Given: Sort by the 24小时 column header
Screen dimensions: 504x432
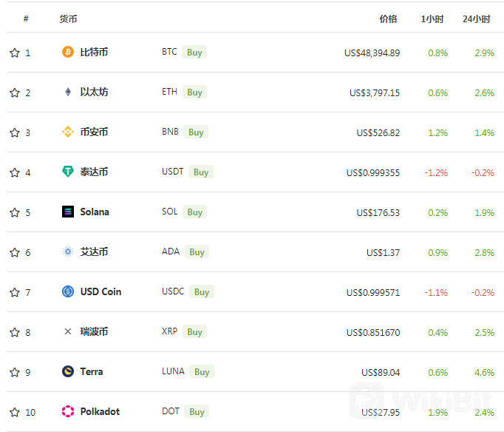Looking at the screenshot, I should click(477, 19).
